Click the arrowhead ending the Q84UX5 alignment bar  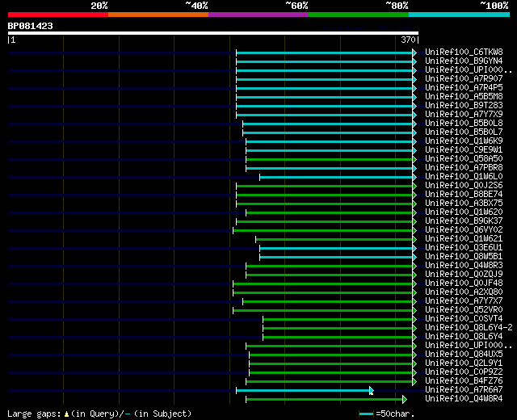[414, 355]
